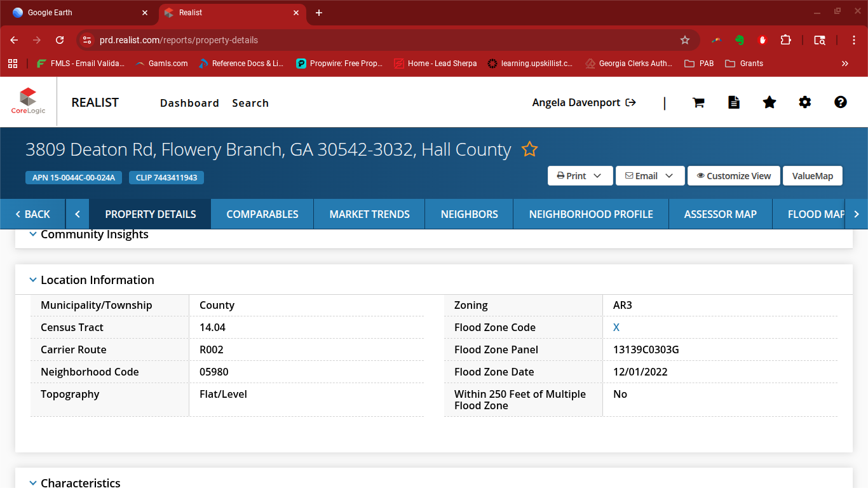Screen dimensions: 868x488
Task: Click the Census Tract value 14.04
Action: click(x=212, y=327)
